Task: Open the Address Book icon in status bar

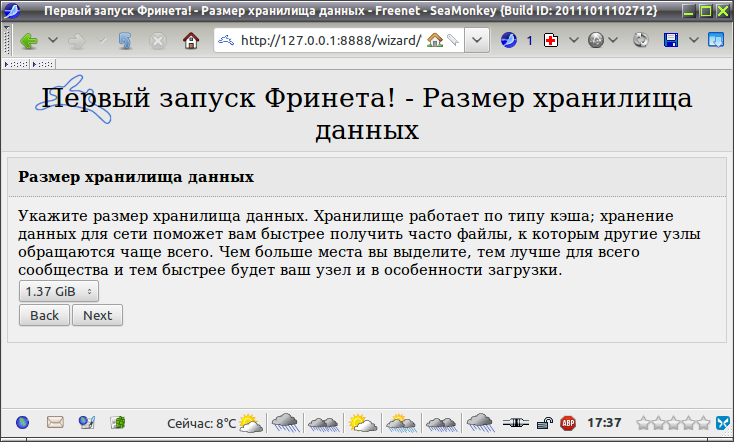Action: click(117, 422)
